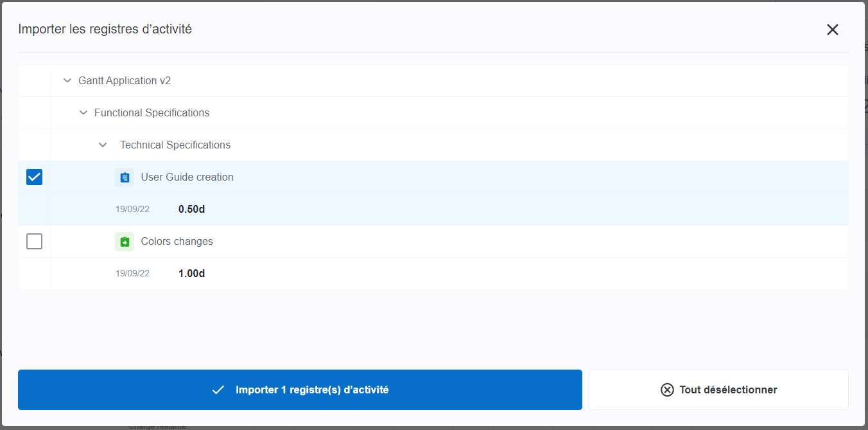Screen dimensions: 868x430
Task: Collapse the Technical Specifications chevron
Action: pos(103,145)
